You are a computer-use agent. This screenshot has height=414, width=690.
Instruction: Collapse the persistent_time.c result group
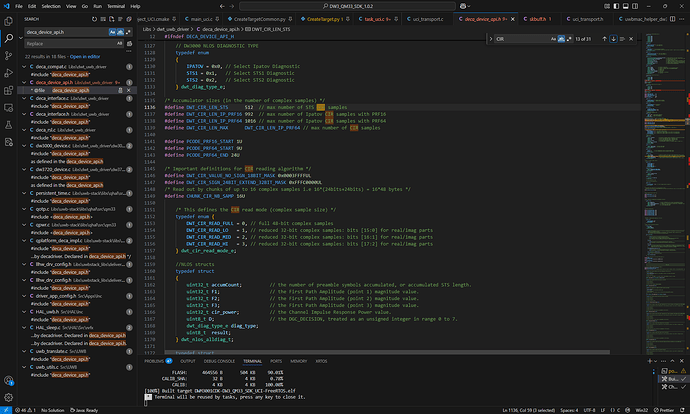[x=24, y=193]
